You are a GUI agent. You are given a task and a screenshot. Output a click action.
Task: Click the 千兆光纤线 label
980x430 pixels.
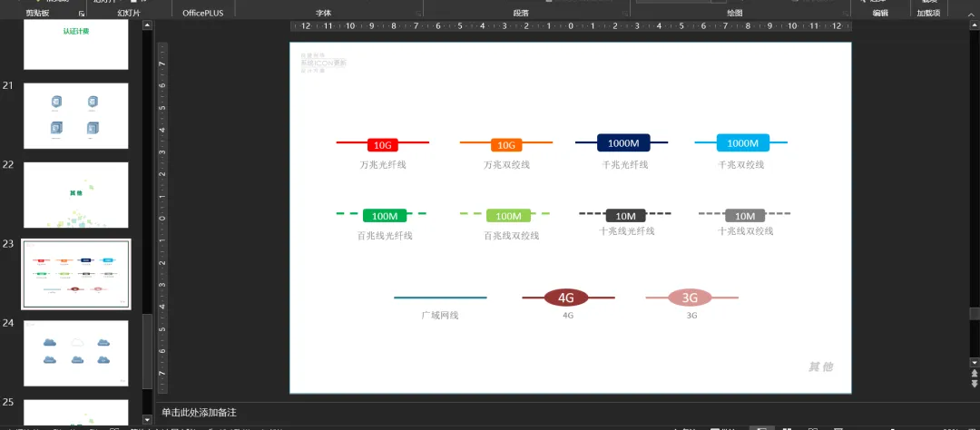click(624, 165)
